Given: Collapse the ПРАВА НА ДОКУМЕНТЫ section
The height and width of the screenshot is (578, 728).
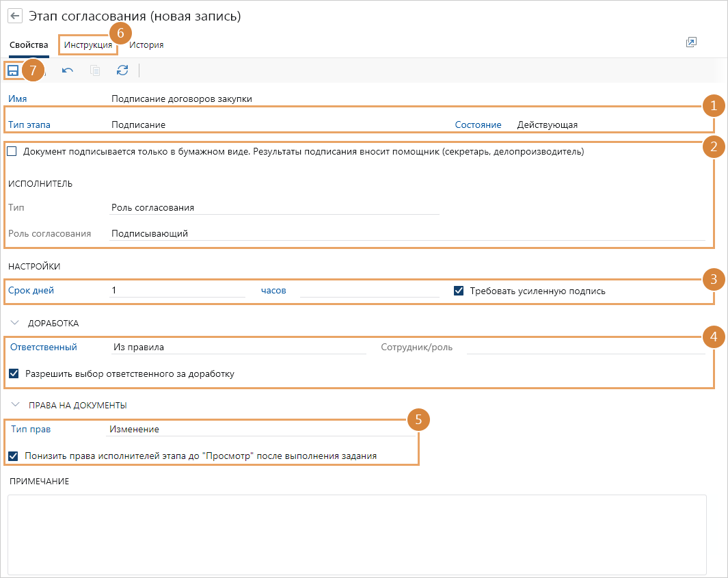Looking at the screenshot, I should pyautogui.click(x=15, y=405).
